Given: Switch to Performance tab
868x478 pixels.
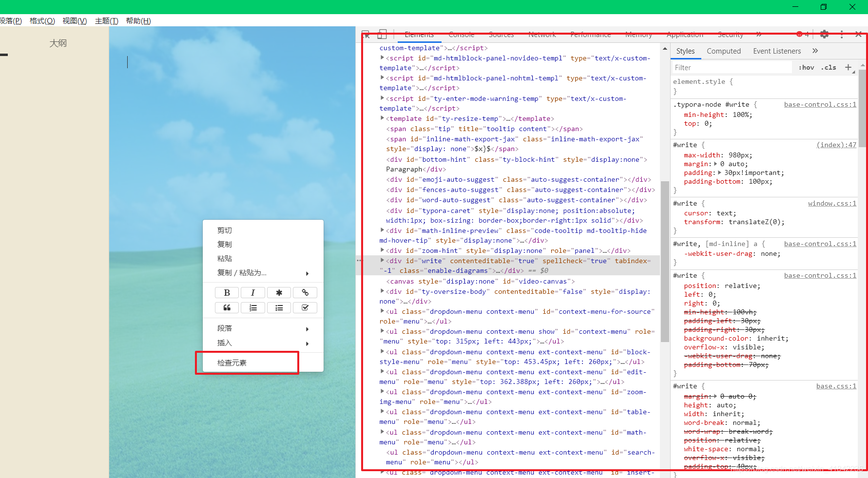Looking at the screenshot, I should (590, 35).
